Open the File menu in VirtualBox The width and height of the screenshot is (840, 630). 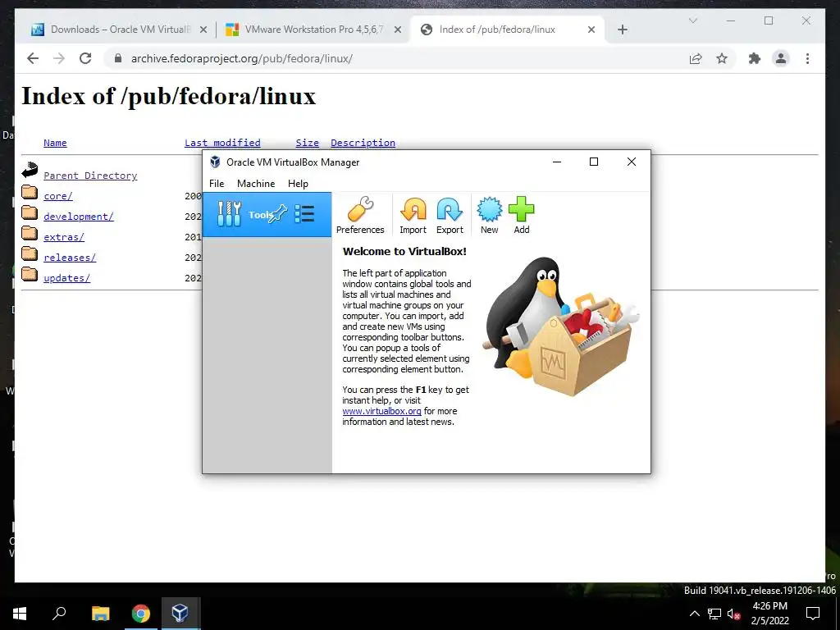(217, 183)
